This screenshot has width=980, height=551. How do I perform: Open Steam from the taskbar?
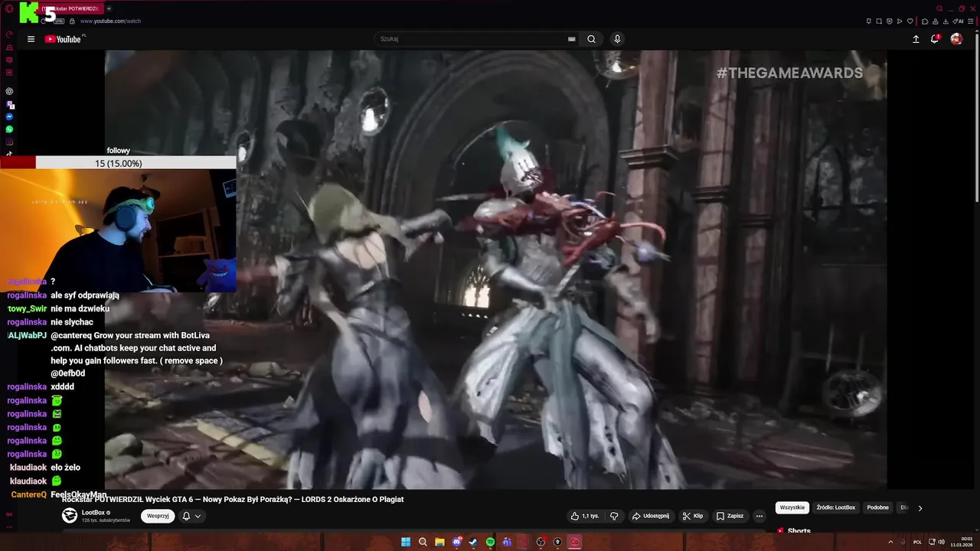point(473,542)
